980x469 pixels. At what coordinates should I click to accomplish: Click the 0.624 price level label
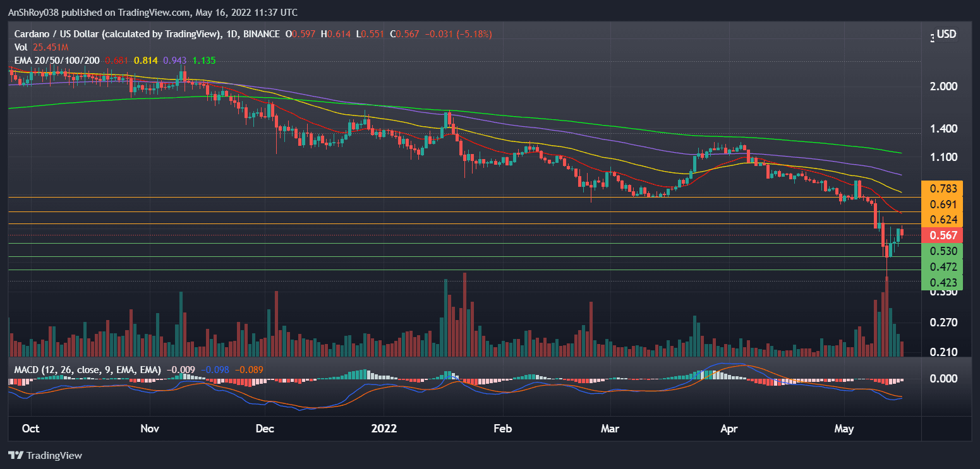(943, 219)
